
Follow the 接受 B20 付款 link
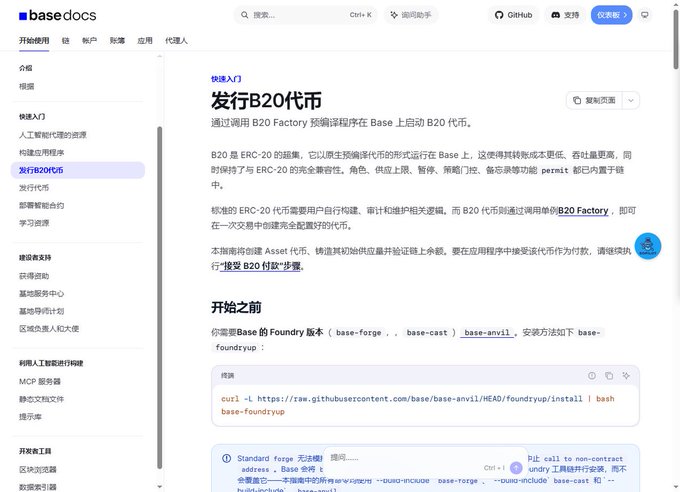coord(260,266)
